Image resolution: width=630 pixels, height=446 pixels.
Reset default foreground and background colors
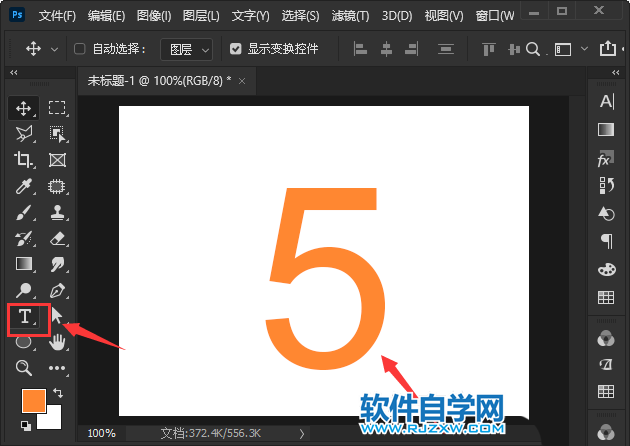[x=26, y=426]
